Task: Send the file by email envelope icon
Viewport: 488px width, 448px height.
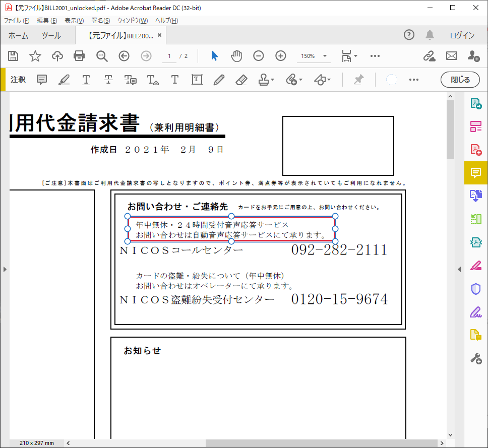Action: click(452, 56)
